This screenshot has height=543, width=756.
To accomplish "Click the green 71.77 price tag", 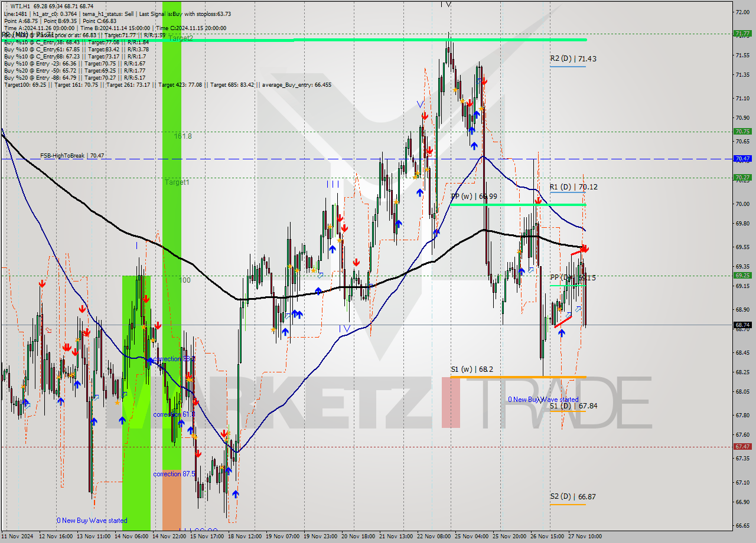I will (742, 34).
